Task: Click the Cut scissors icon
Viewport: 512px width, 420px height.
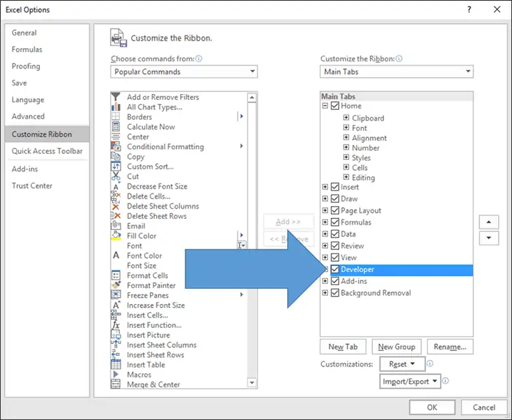Action: pyautogui.click(x=115, y=176)
